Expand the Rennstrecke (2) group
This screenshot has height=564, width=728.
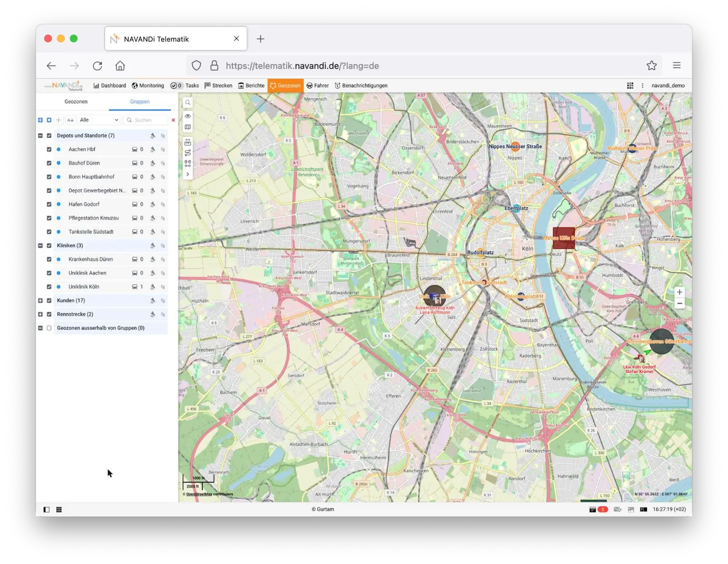[x=40, y=315]
